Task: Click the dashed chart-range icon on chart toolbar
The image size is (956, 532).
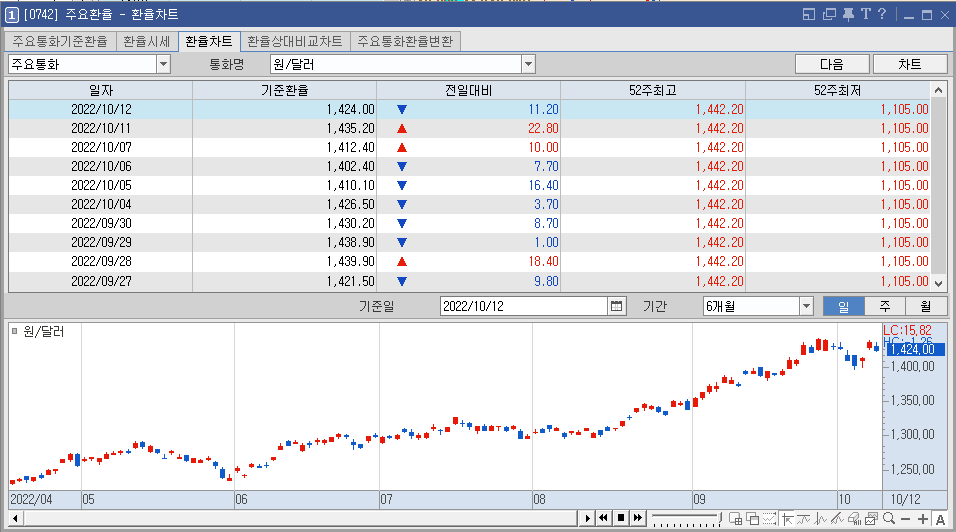Action: (769, 519)
